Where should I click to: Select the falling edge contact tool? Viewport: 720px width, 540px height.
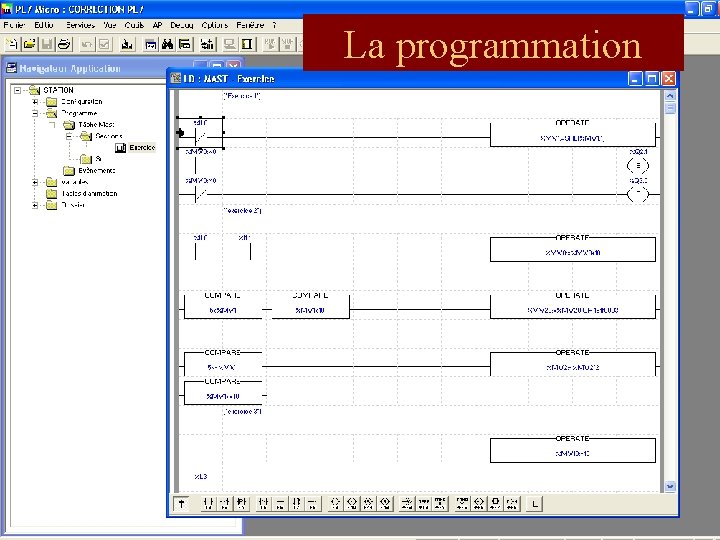pyautogui.click(x=263, y=504)
